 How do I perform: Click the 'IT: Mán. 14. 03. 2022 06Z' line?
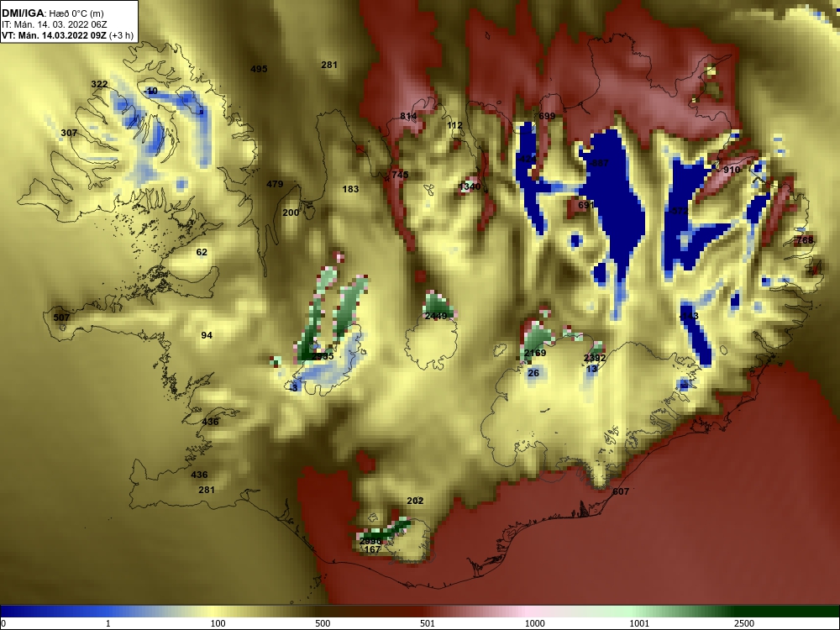[54, 24]
